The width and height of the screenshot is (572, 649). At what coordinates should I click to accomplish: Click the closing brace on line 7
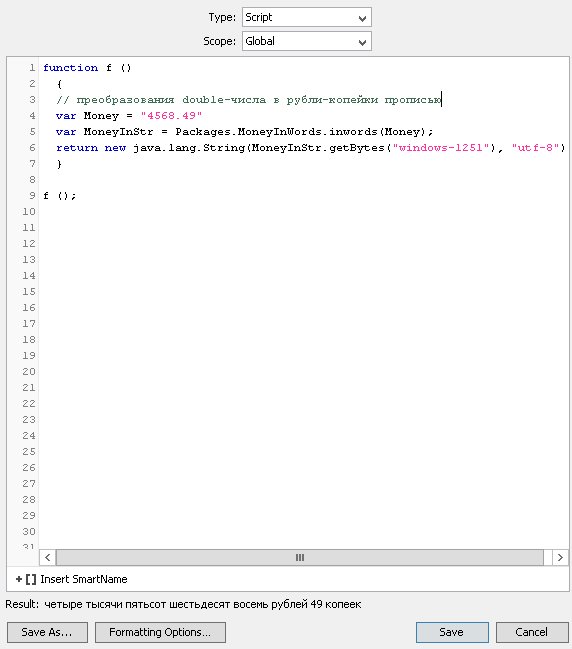click(x=59, y=164)
